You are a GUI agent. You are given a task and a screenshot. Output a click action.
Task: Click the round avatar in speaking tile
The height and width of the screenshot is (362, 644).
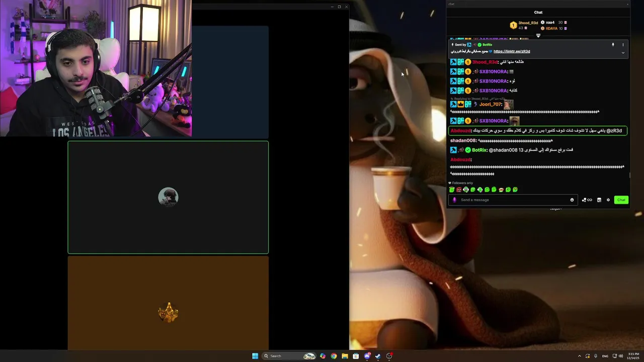click(x=168, y=197)
